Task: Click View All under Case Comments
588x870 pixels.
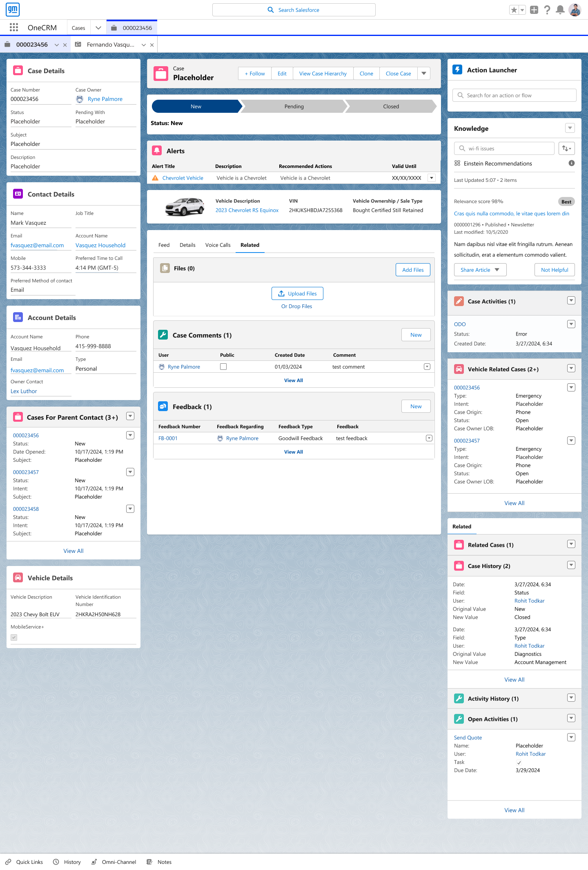Action: tap(294, 380)
